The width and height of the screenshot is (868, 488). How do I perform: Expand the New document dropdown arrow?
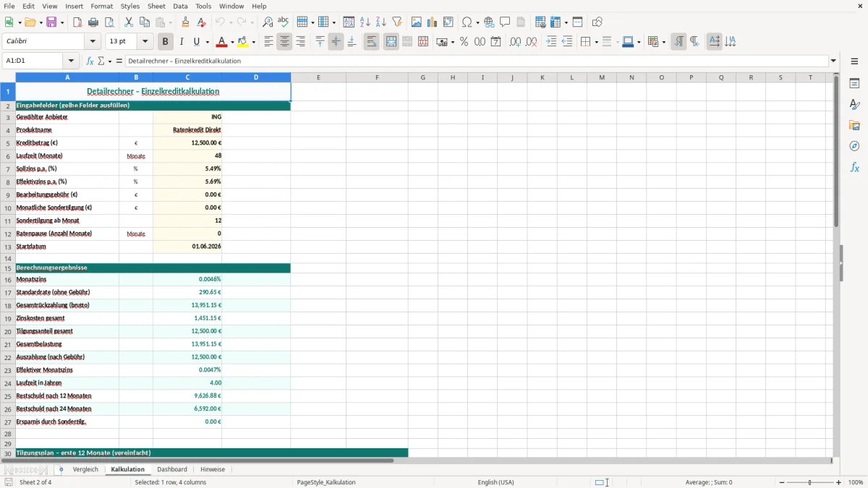tap(19, 22)
